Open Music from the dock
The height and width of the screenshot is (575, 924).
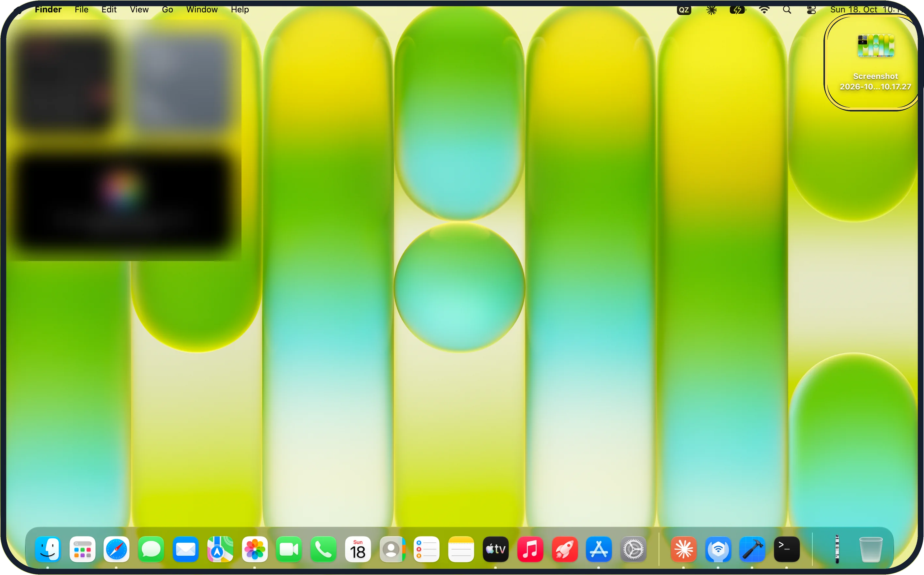[530, 549]
